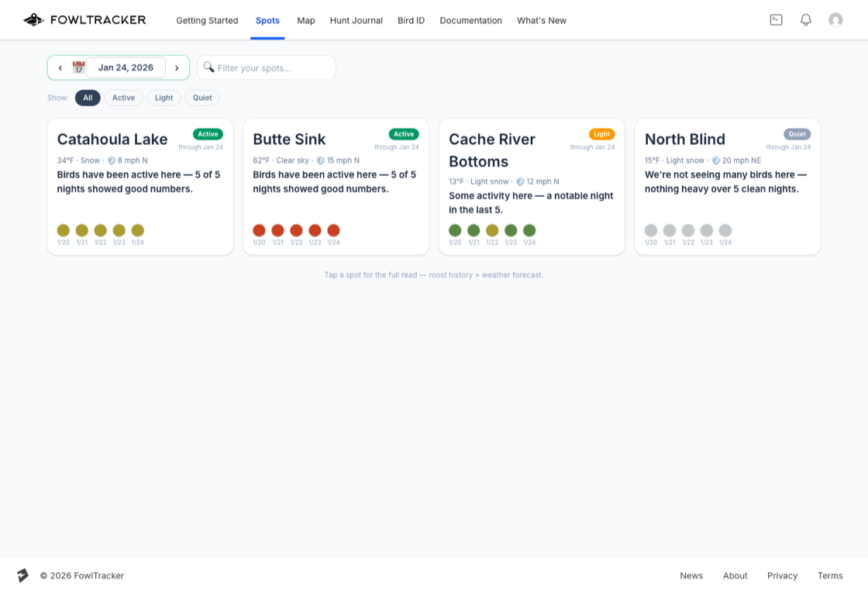The width and height of the screenshot is (868, 593).
Task: Open the News footer link
Action: point(691,576)
